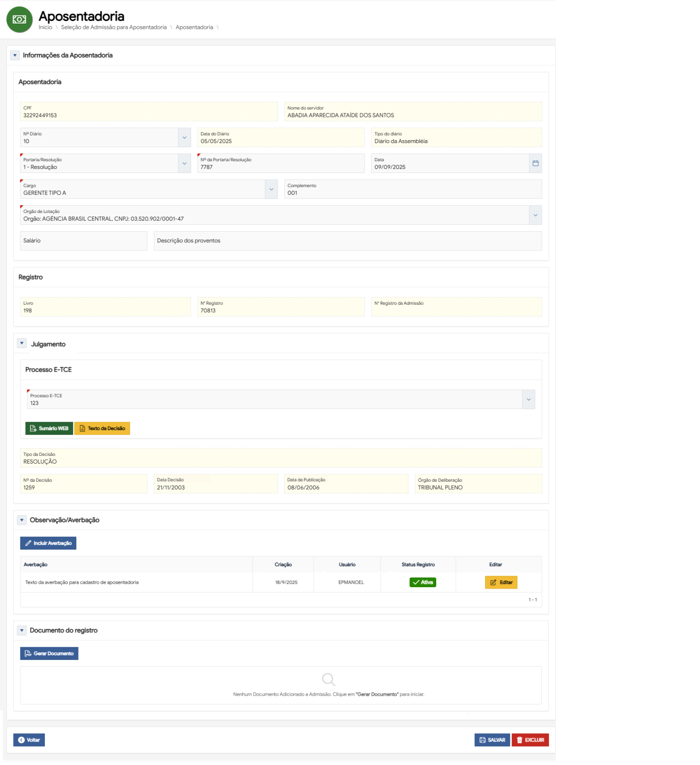Collapse Documento do registro section
Screen dimensions: 700x765
[x=21, y=631]
